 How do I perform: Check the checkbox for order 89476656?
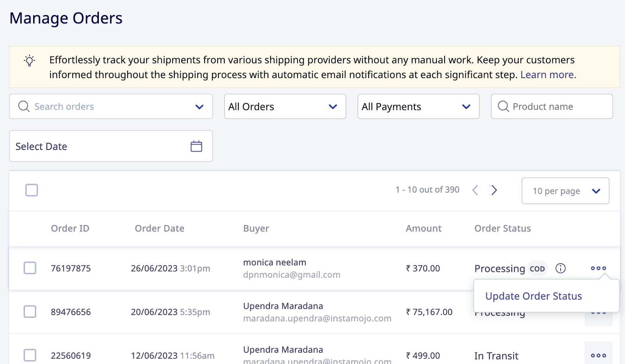click(x=30, y=312)
